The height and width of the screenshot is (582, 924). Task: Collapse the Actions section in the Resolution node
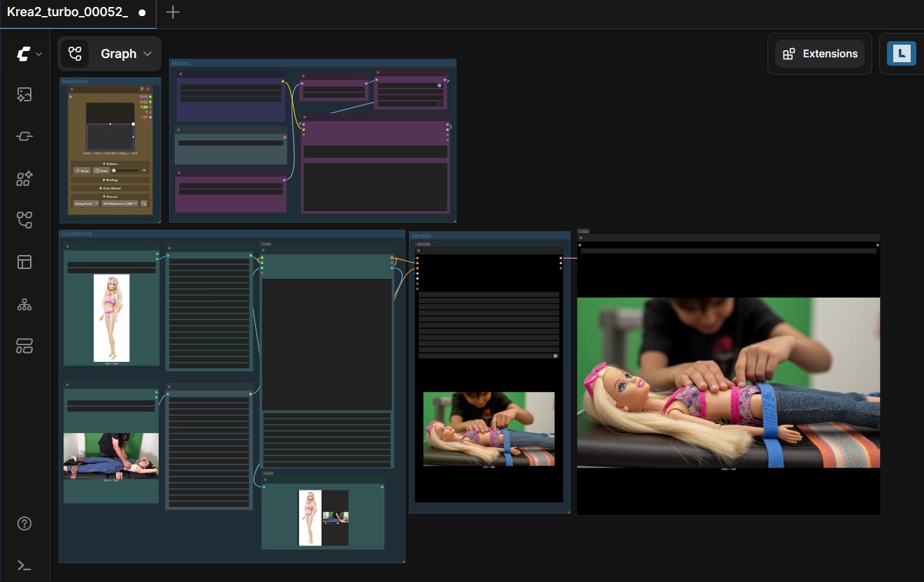coord(110,163)
